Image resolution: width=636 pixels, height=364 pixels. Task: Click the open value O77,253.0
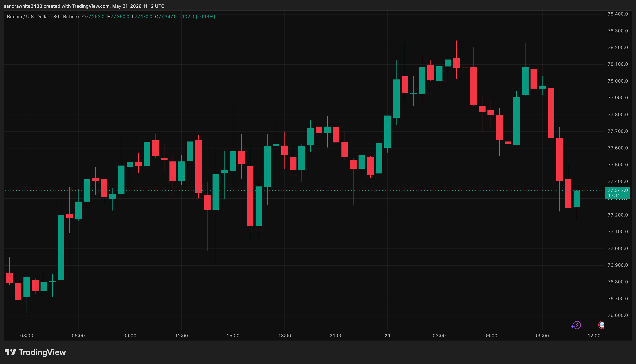(x=93, y=17)
